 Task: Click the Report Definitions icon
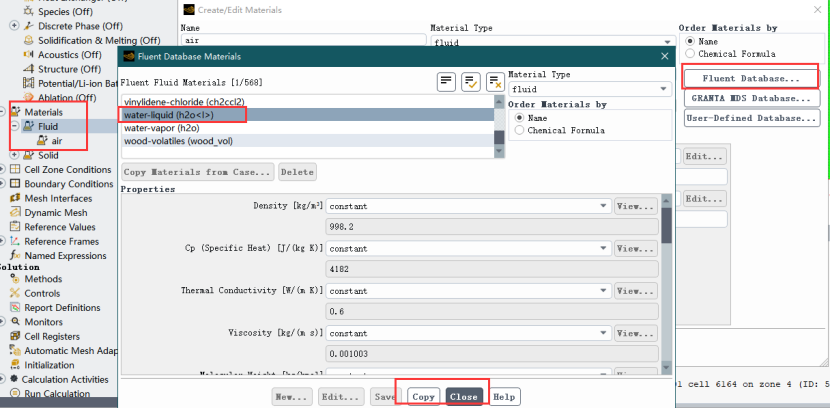click(15, 307)
